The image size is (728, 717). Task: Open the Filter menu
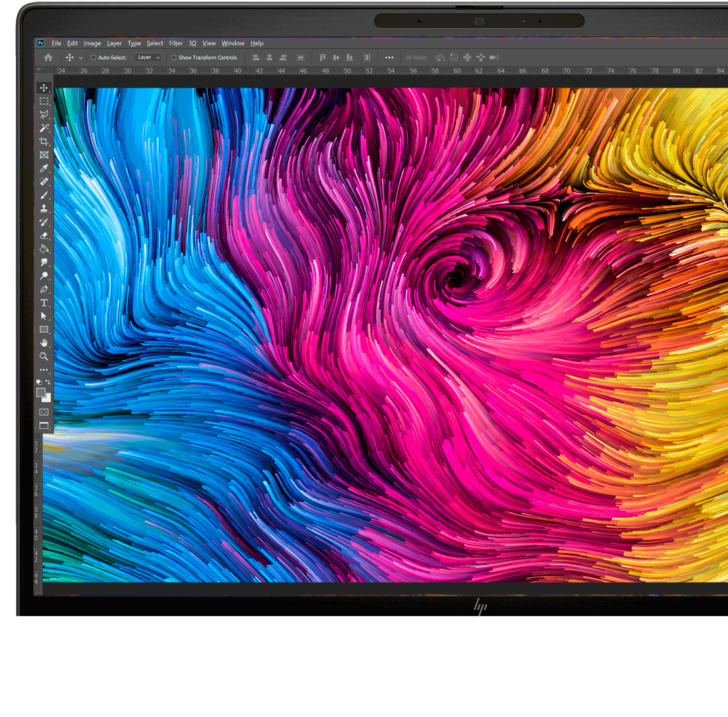click(x=176, y=44)
